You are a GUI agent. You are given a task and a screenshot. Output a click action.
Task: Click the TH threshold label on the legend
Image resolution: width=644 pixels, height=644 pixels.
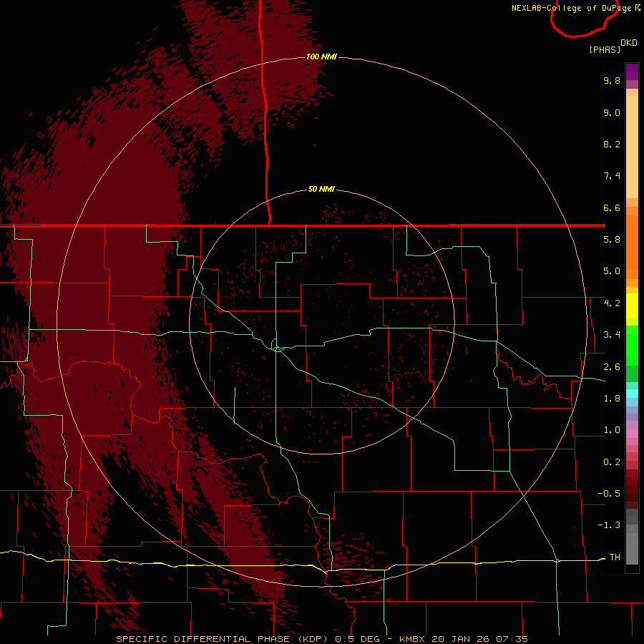(615, 557)
